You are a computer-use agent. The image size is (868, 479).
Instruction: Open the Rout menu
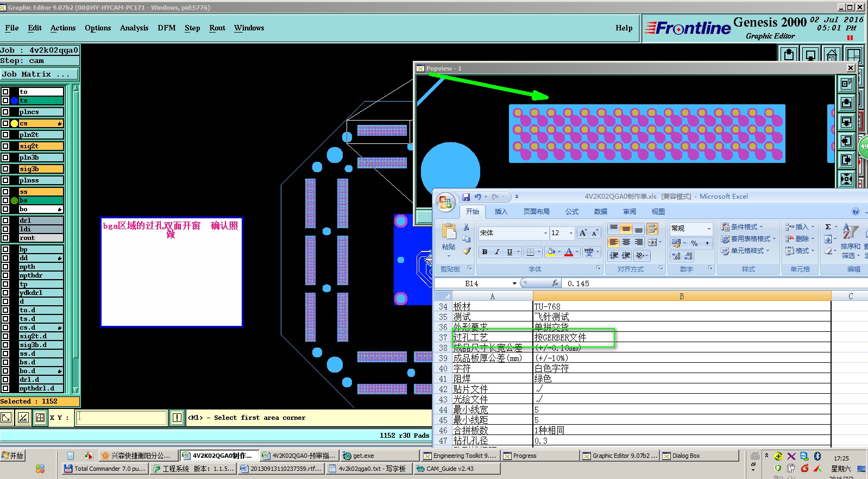pos(217,28)
